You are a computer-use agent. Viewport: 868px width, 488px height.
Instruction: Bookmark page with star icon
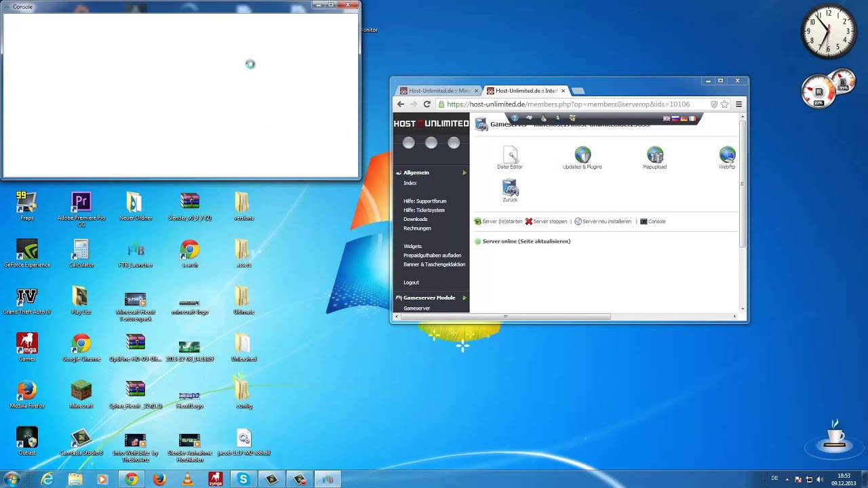724,104
